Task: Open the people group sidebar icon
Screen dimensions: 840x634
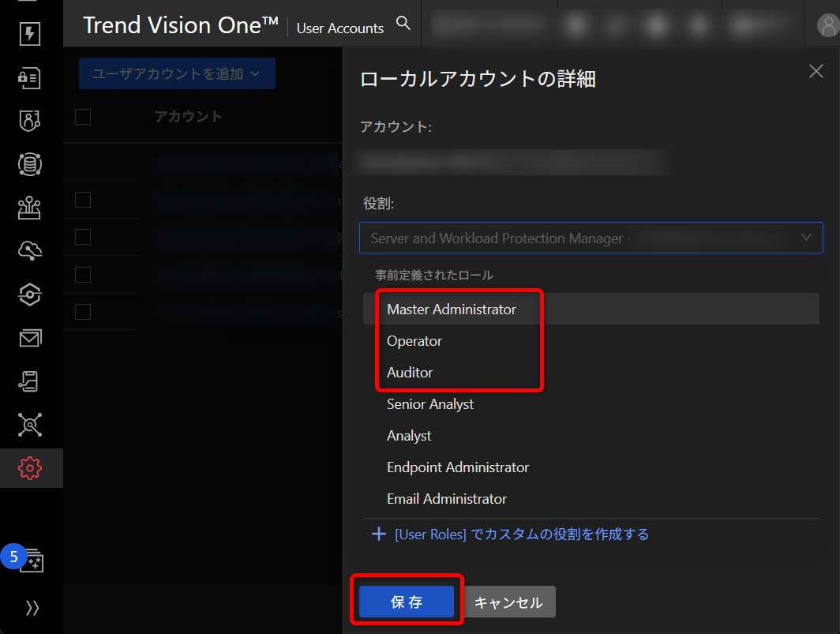Action: [x=29, y=208]
